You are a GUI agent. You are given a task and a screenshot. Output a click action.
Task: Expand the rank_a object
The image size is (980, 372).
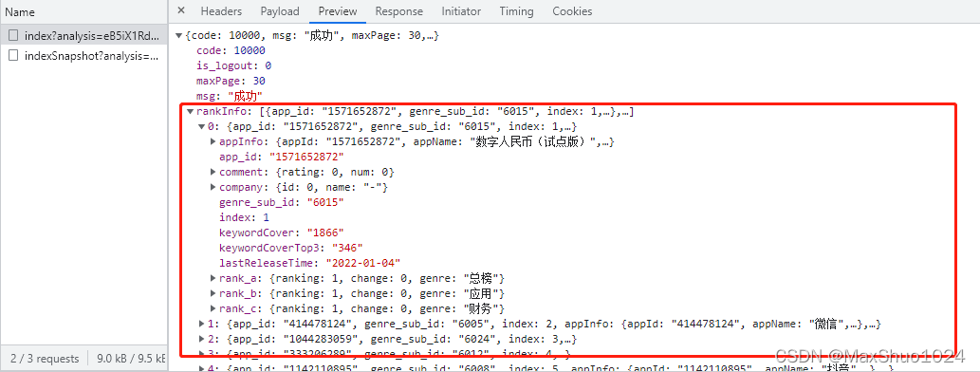[x=213, y=278]
